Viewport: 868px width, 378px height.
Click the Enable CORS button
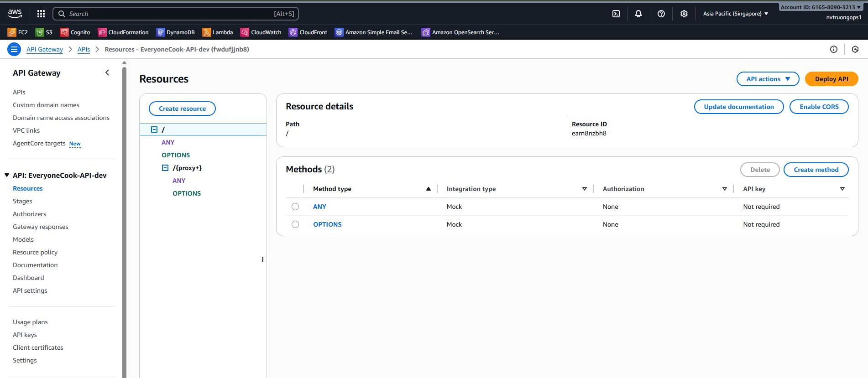[819, 107]
